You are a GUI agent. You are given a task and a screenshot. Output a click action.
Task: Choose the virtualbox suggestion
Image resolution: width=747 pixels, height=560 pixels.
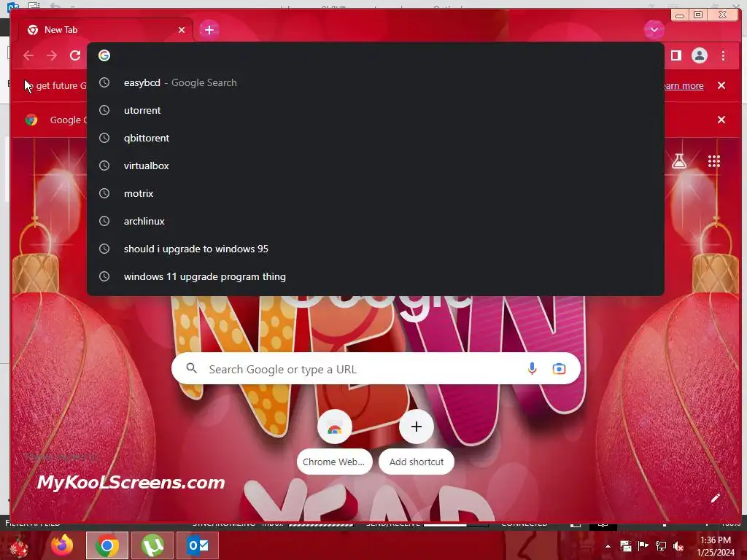[376, 166]
